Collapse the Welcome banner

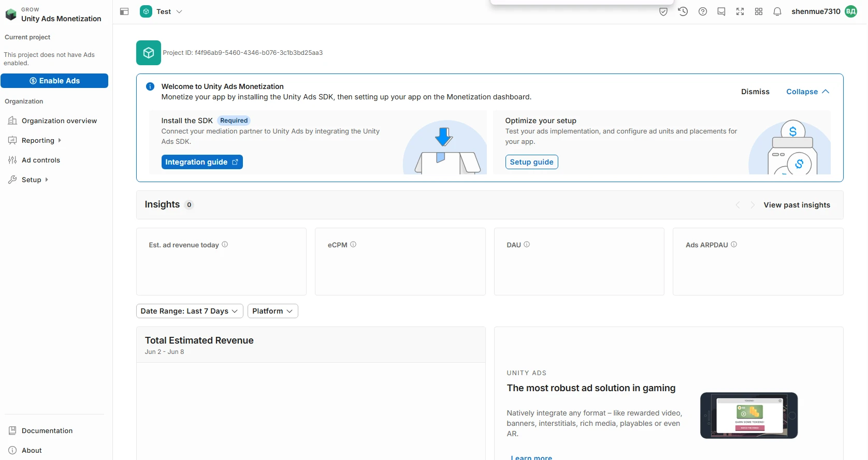tap(808, 92)
